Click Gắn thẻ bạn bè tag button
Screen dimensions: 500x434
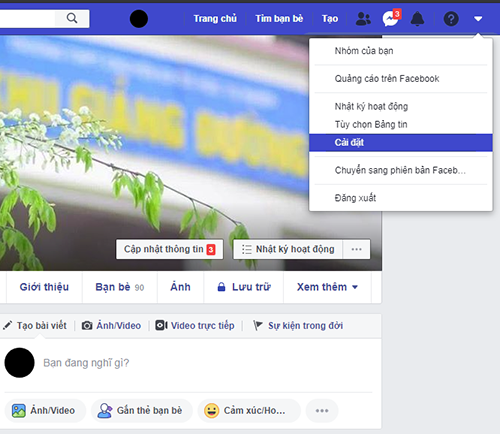(x=142, y=411)
